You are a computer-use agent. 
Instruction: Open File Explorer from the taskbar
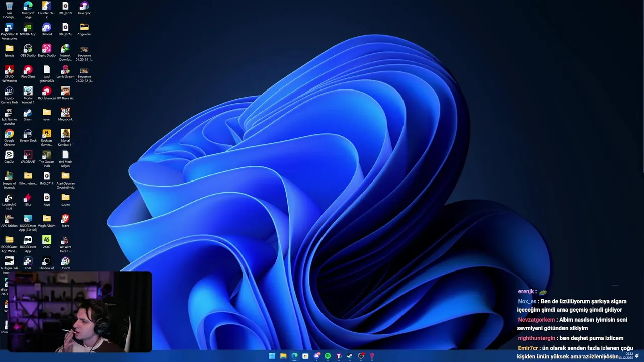click(x=283, y=356)
